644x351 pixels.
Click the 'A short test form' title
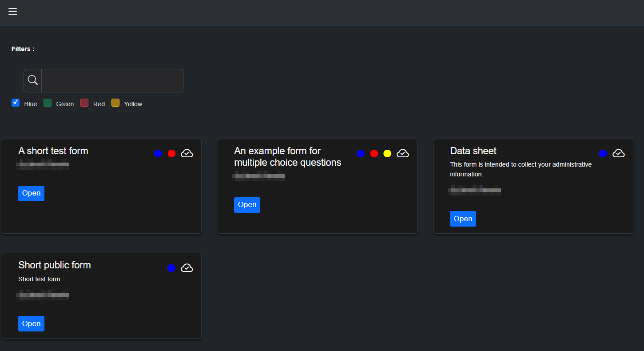(x=53, y=151)
